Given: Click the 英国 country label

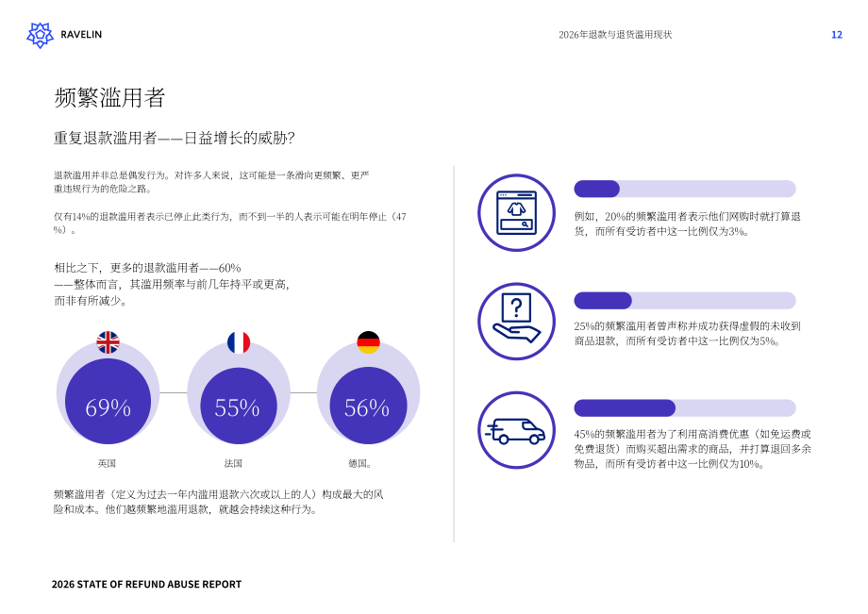Looking at the screenshot, I should [x=107, y=463].
